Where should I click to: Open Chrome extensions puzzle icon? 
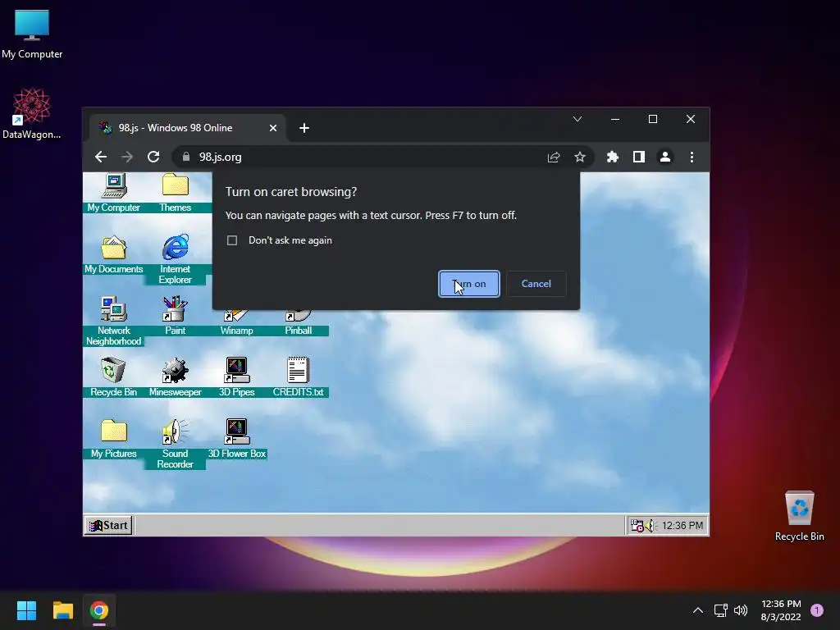pyautogui.click(x=612, y=157)
